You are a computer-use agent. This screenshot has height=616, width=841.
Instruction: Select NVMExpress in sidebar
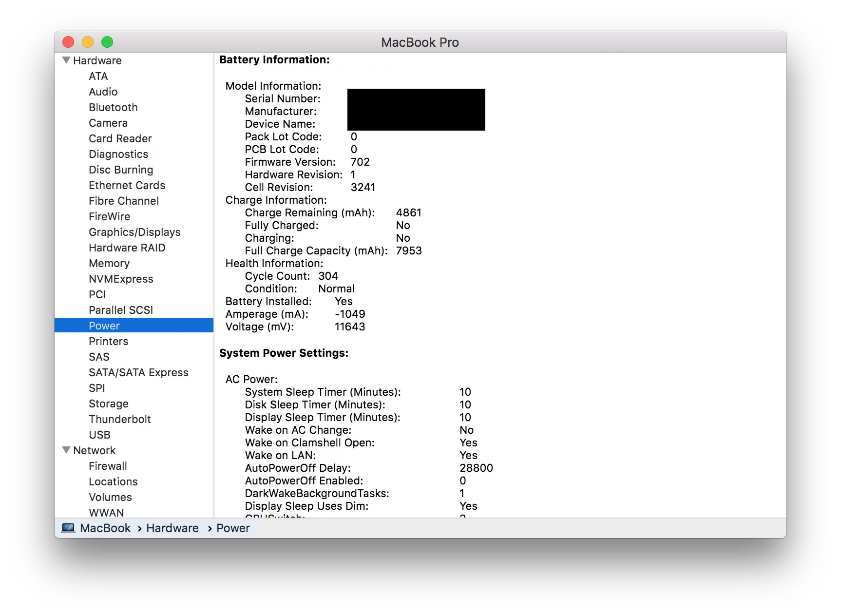click(121, 279)
